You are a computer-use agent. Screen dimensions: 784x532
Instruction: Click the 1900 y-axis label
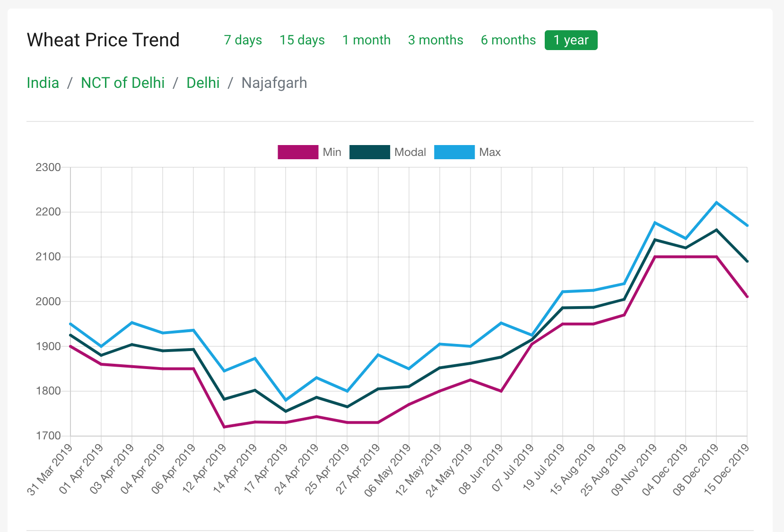(48, 346)
